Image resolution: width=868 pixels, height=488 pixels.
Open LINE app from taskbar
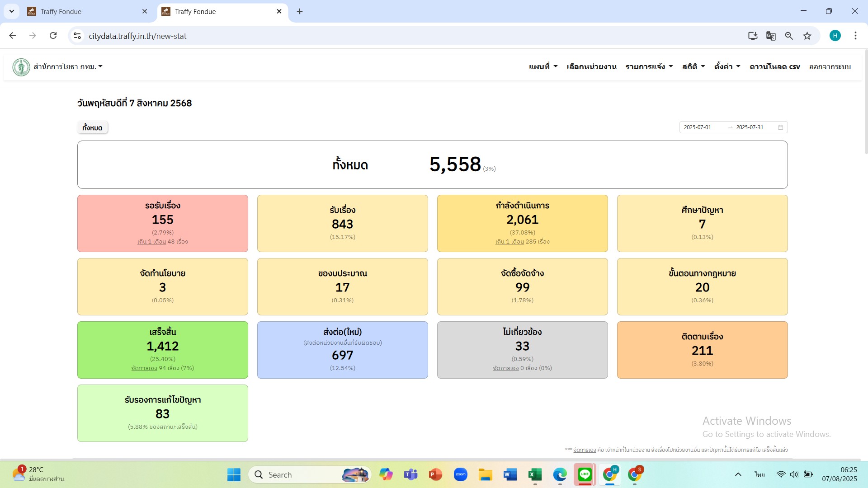point(585,474)
